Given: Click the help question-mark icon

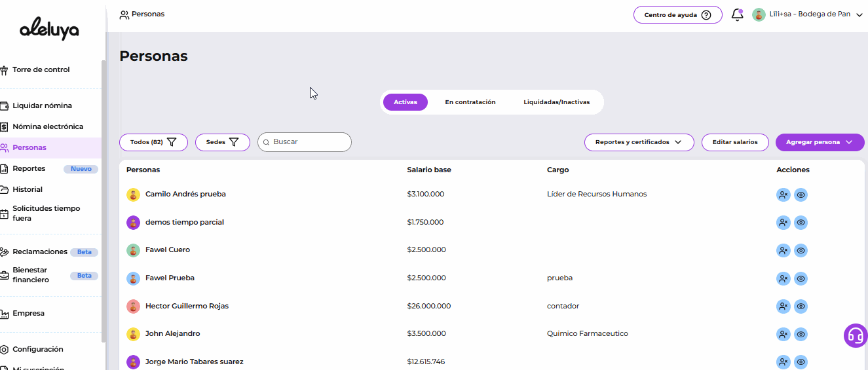Looking at the screenshot, I should pyautogui.click(x=706, y=15).
